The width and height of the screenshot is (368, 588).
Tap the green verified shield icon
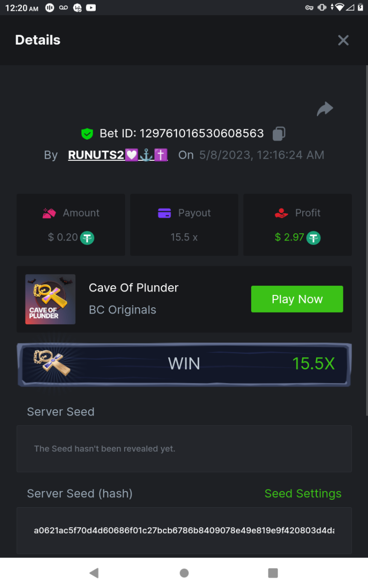click(87, 133)
